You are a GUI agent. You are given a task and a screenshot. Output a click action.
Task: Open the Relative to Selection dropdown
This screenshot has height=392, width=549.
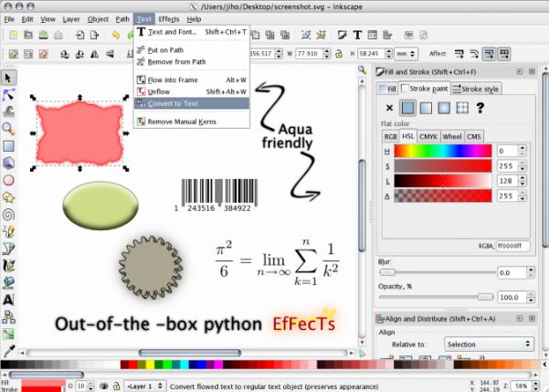(489, 344)
